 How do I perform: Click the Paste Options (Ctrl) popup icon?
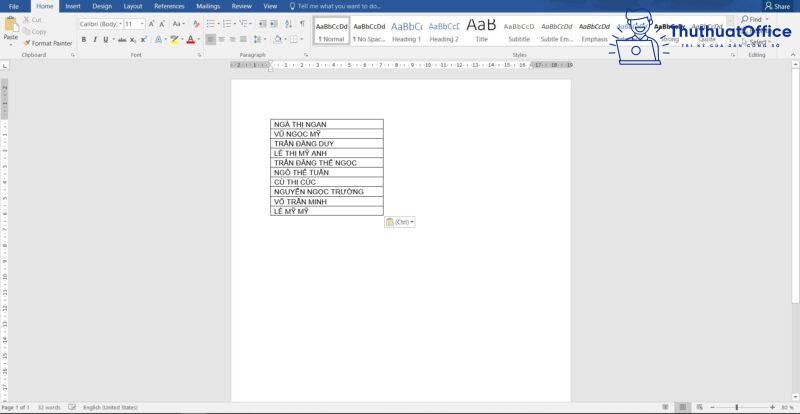[399, 222]
